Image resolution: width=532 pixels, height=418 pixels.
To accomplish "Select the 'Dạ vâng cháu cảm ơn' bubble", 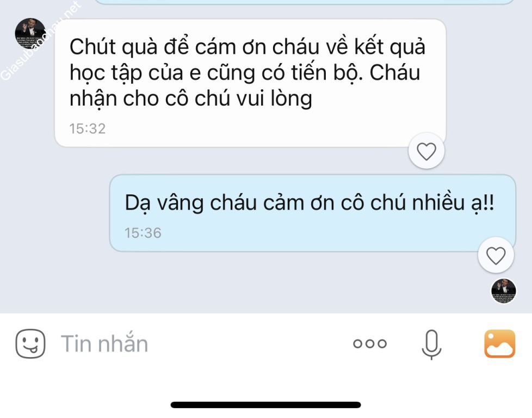I will (x=313, y=213).
